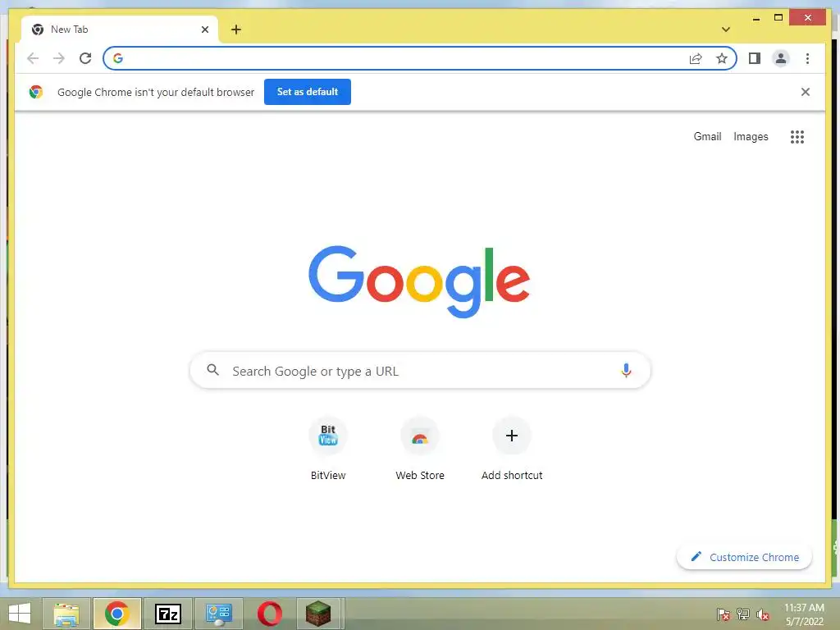The width and height of the screenshot is (840, 630).
Task: Click the magnifier icon in search box
Action: pyautogui.click(x=212, y=370)
